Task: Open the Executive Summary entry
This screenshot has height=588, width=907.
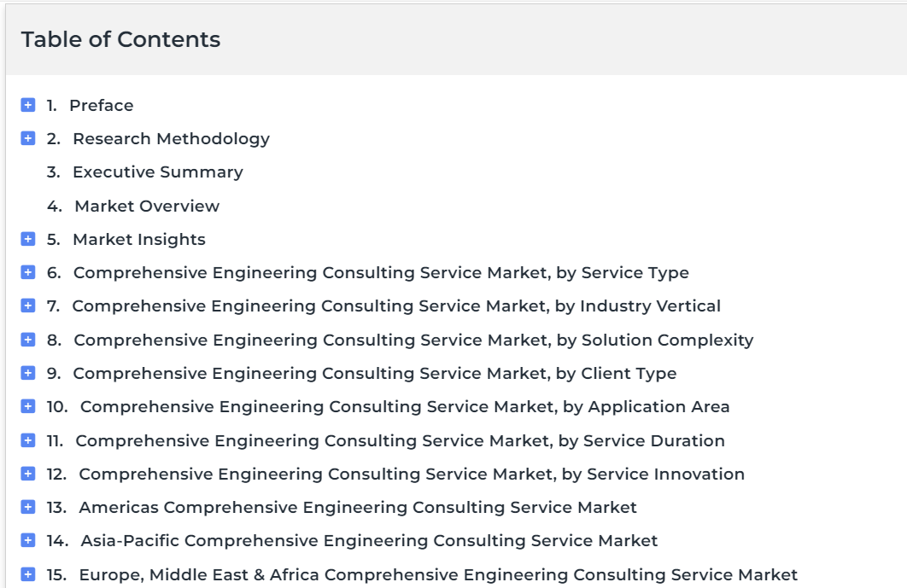Action: point(158,172)
